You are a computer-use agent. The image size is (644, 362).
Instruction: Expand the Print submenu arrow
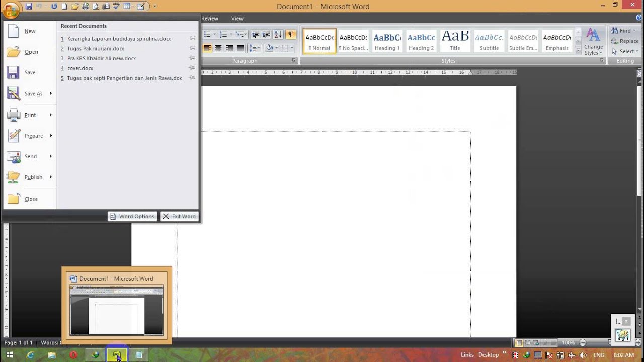click(x=51, y=115)
